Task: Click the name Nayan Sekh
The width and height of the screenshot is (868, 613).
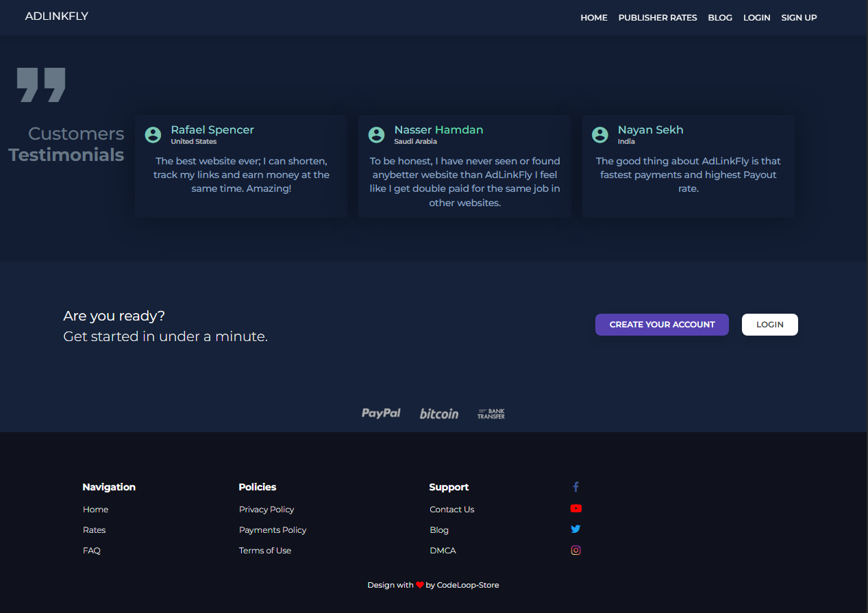Action: tap(650, 130)
